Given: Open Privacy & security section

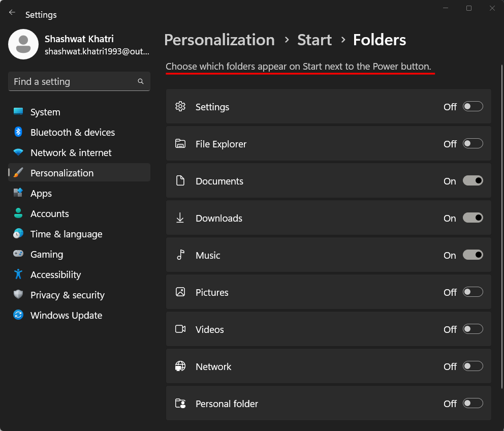Looking at the screenshot, I should pos(68,295).
